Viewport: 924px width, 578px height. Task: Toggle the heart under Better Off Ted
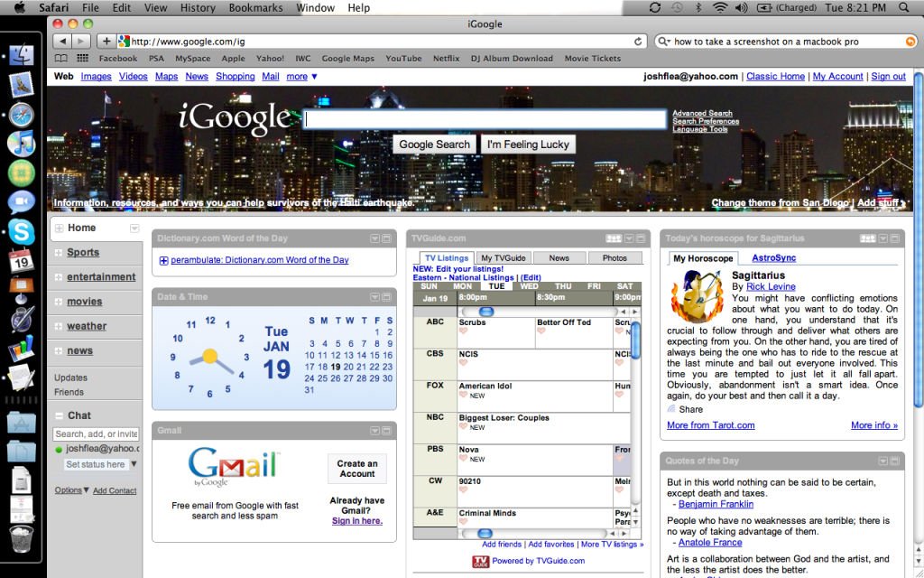point(541,331)
